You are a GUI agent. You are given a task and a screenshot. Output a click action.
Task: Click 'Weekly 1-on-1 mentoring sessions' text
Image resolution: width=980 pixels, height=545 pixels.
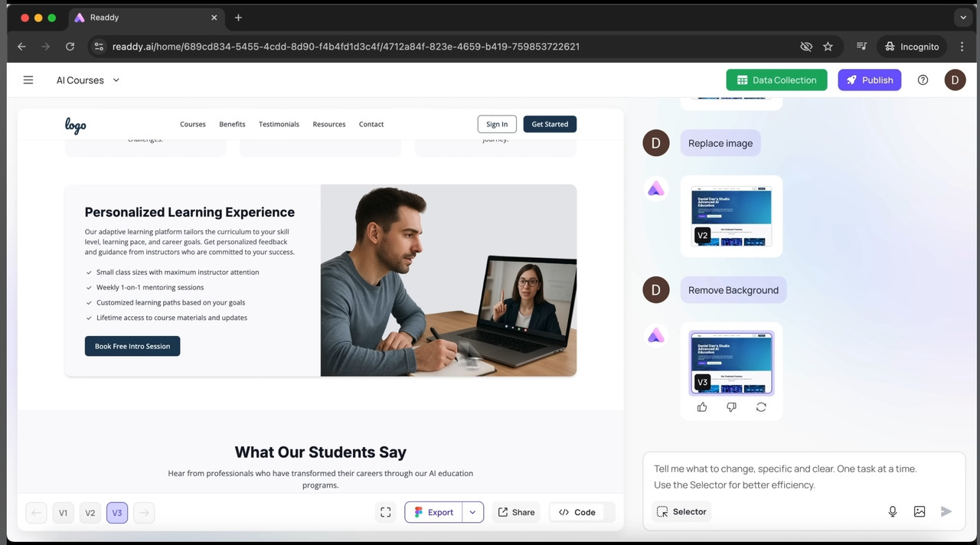tap(150, 287)
